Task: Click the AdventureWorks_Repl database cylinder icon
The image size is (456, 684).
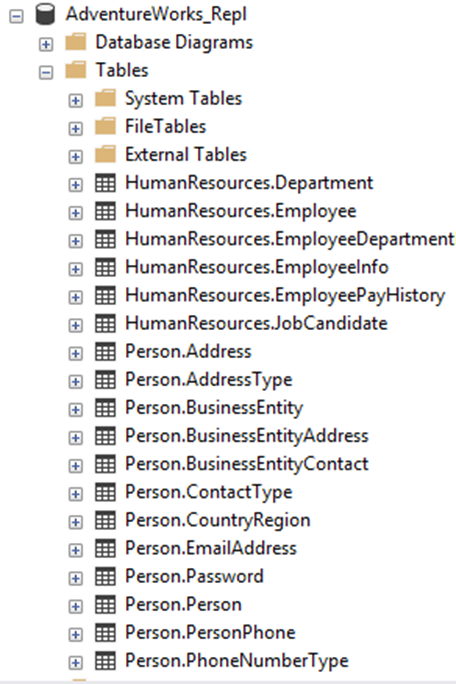Action: 45,14
